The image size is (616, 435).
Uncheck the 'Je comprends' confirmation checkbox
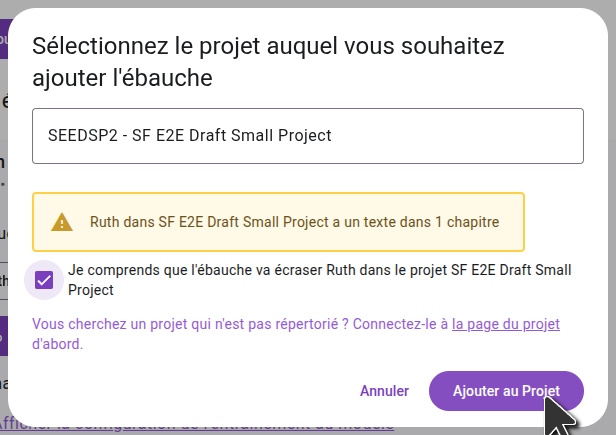[44, 280]
